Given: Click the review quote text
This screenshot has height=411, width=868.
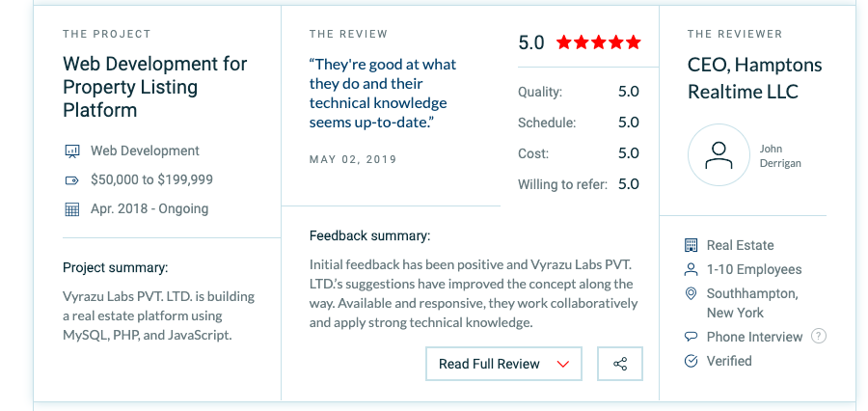Looking at the screenshot, I should 383,94.
